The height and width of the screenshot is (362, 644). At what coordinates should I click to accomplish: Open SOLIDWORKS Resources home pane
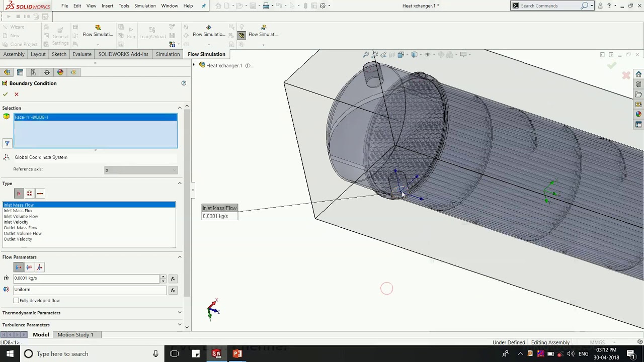638,74
